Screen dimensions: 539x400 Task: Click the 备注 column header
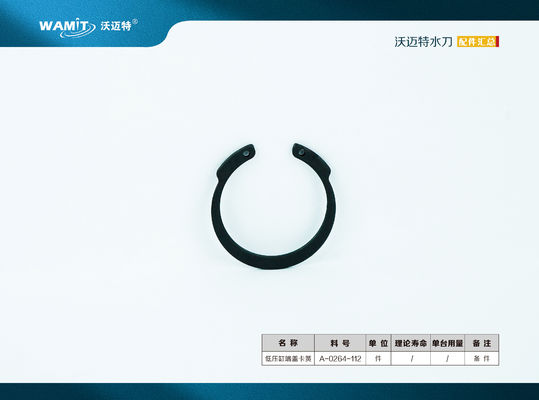482,343
